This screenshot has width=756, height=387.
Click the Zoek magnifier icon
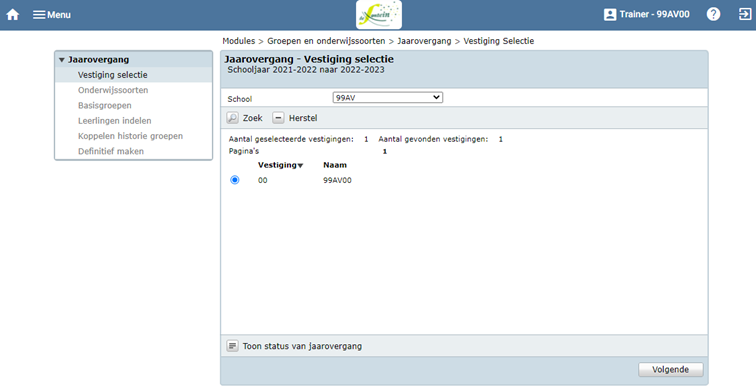coord(232,118)
